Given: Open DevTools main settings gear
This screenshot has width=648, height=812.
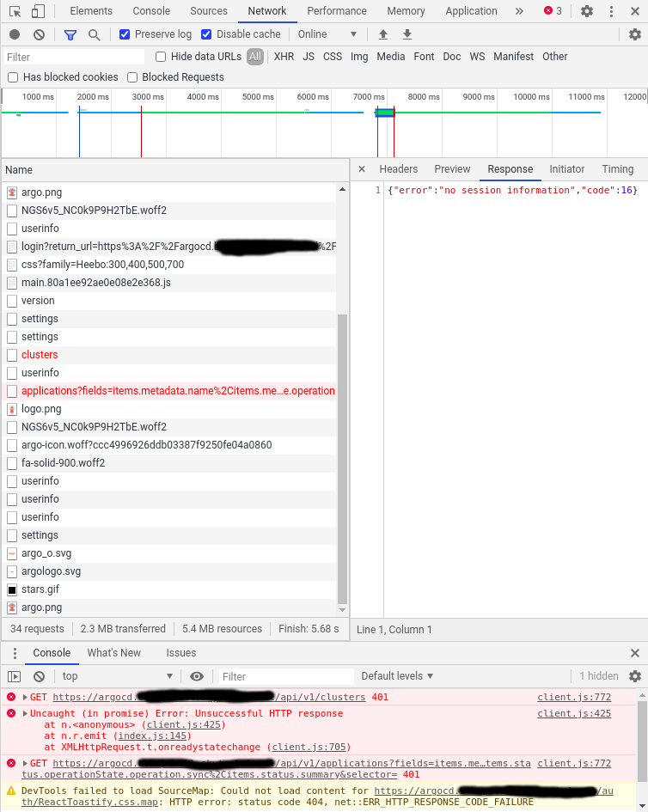Looking at the screenshot, I should 586,11.
